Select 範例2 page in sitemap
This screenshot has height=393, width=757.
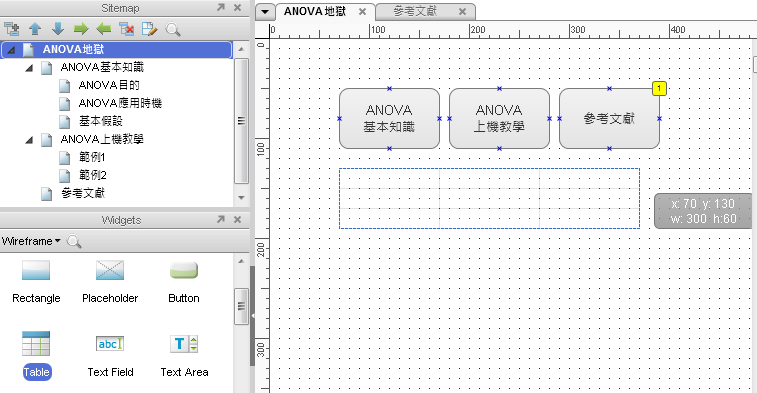(92, 175)
